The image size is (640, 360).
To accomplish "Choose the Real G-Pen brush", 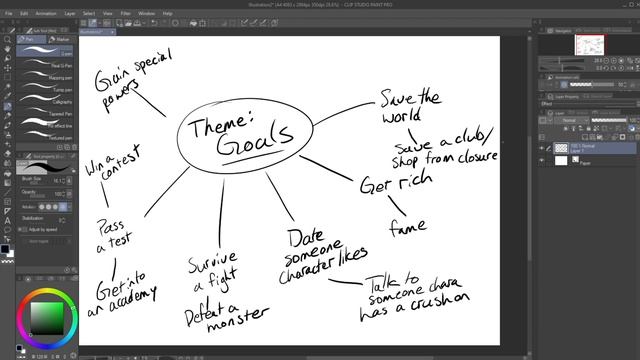I will 45,63.
